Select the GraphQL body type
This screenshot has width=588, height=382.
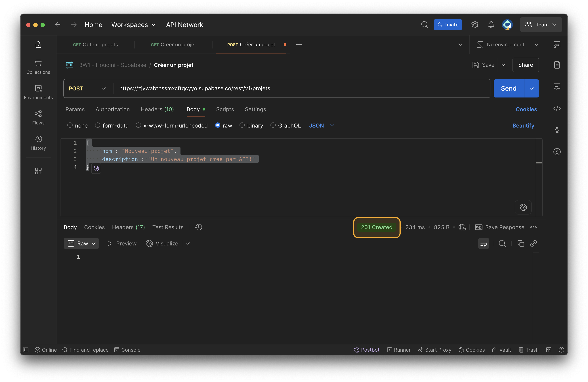273,125
